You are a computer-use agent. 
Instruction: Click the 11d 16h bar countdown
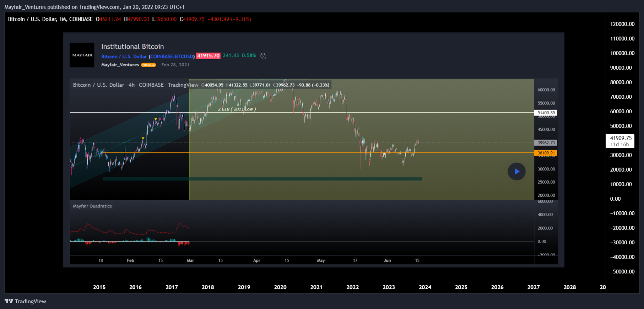[x=619, y=145]
